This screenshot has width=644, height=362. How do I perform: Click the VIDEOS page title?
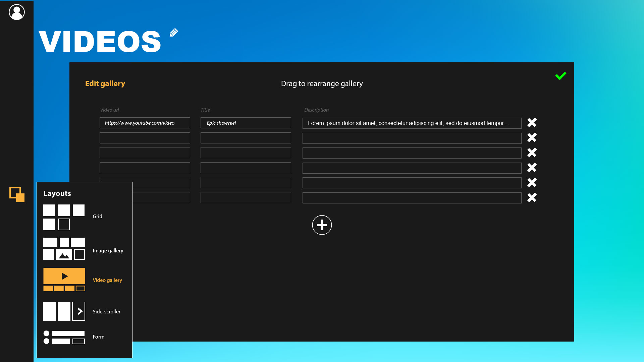[100, 42]
